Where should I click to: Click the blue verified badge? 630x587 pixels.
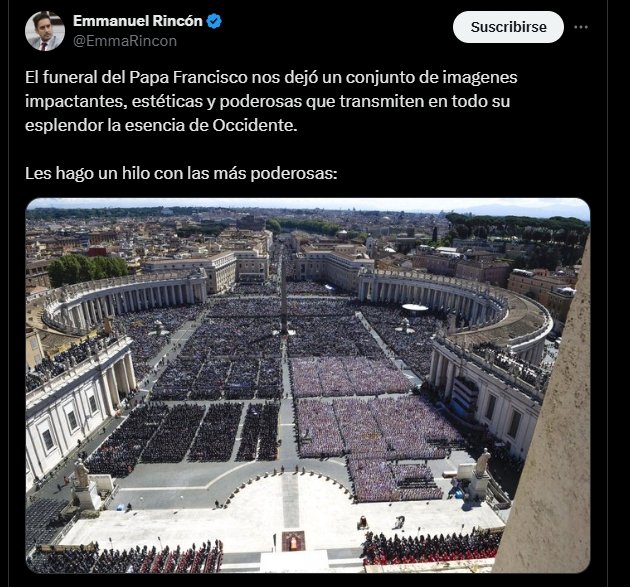pos(214,21)
